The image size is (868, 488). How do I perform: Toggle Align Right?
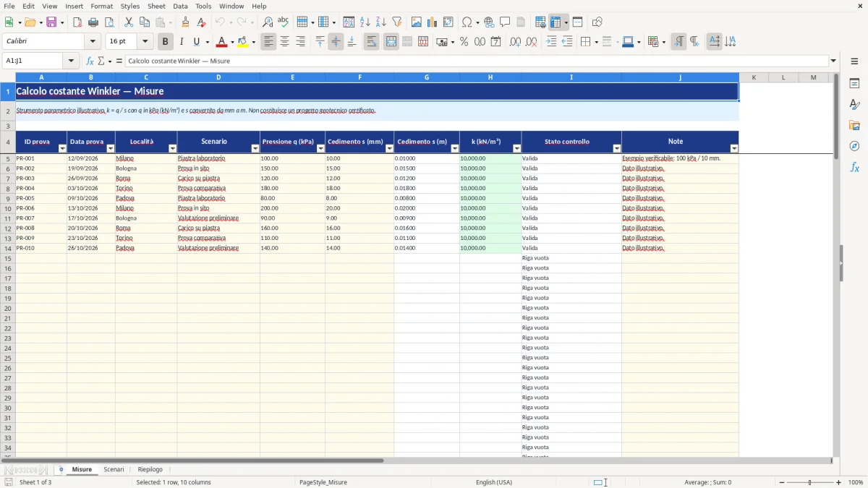pyautogui.click(x=300, y=42)
